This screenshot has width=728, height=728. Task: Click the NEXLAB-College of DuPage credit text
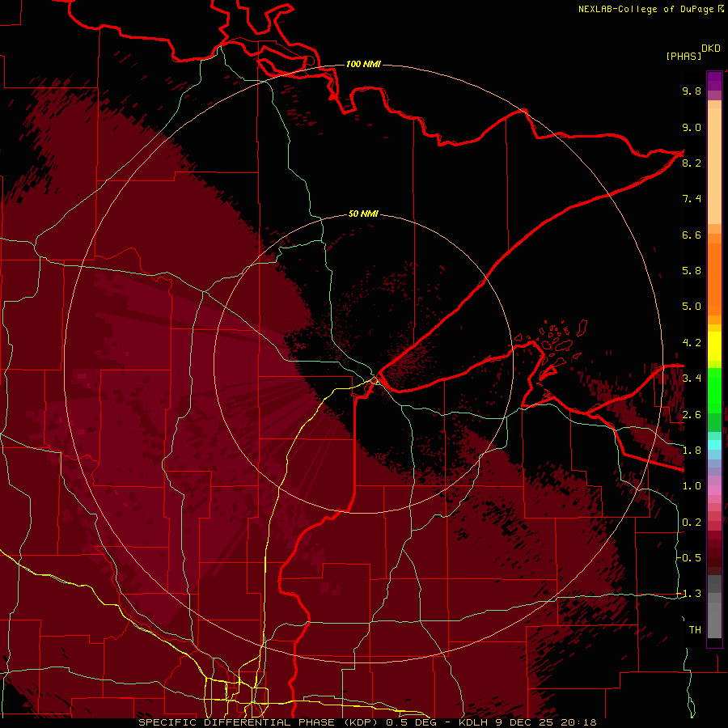tap(645, 9)
